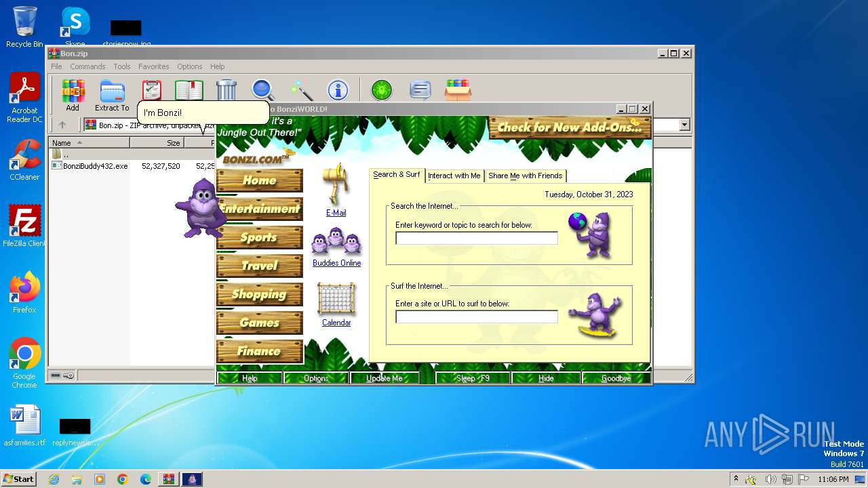Open CCleaner desktop shortcut

tap(24, 160)
